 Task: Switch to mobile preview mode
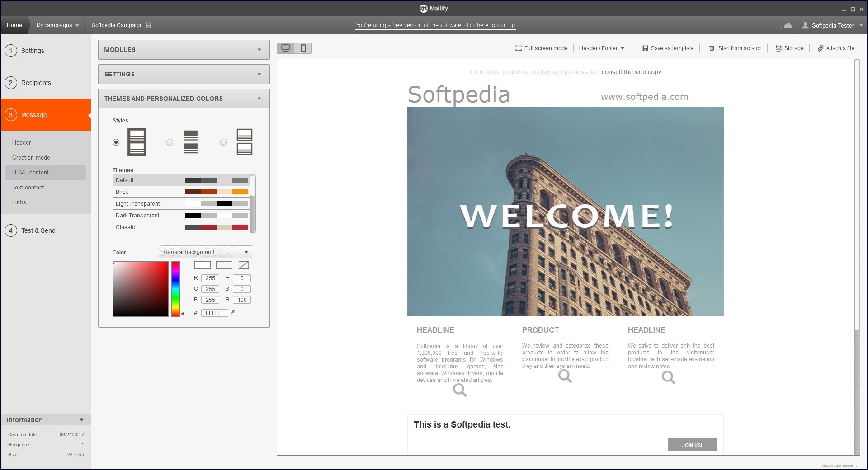point(303,48)
